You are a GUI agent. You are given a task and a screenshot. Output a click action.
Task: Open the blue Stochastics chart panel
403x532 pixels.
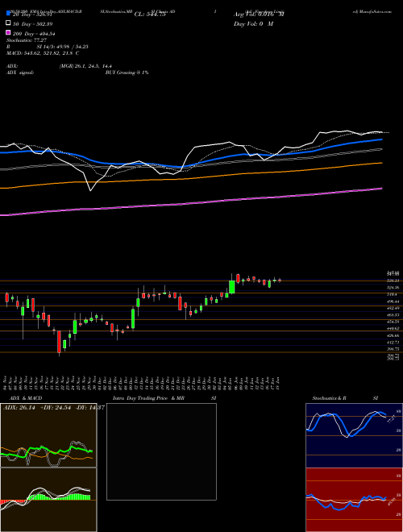click(354, 435)
